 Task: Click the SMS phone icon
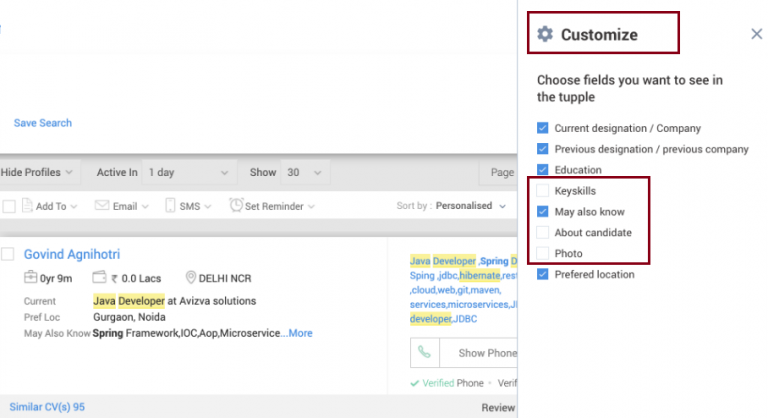170,206
